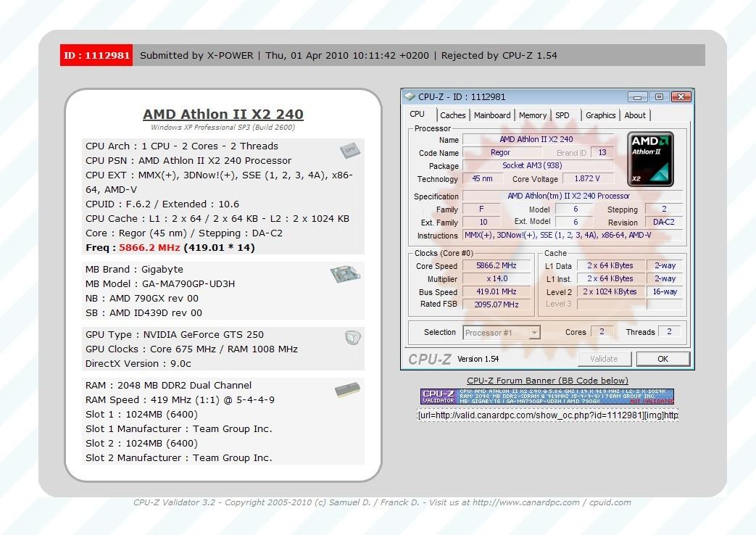Click the CPU-Z Validator forum banner image
The width and height of the screenshot is (756, 535).
point(547,396)
